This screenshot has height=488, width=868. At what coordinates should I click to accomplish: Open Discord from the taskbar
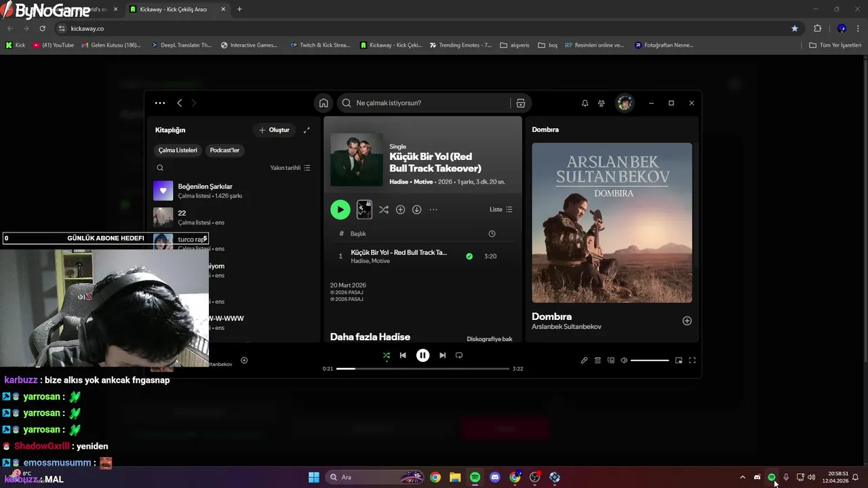(495, 477)
